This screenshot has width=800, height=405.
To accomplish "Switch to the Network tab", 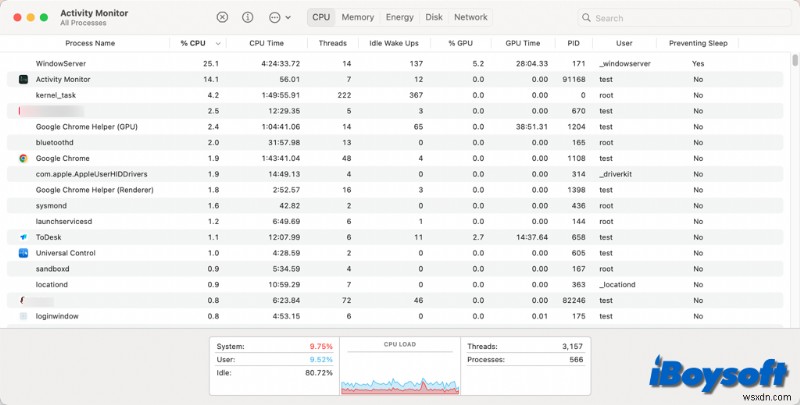I will point(471,17).
